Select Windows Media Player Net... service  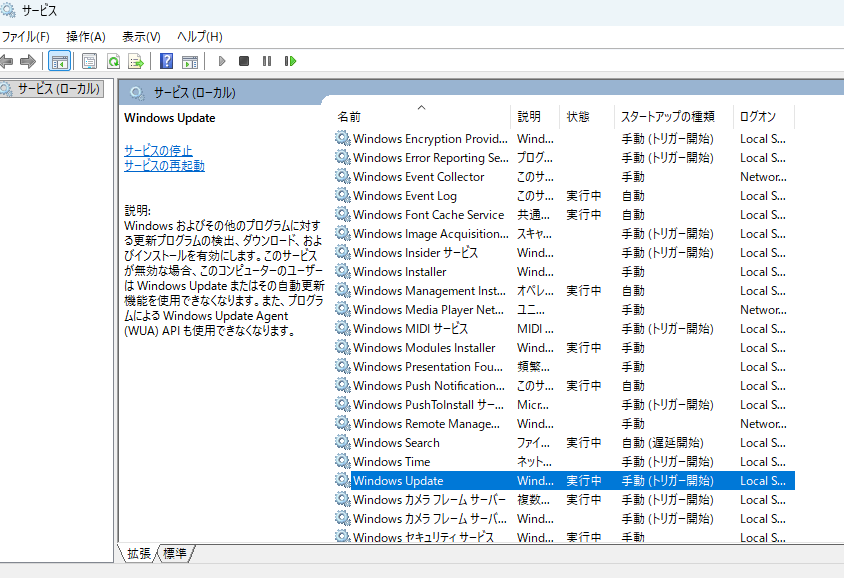pyautogui.click(x=428, y=309)
